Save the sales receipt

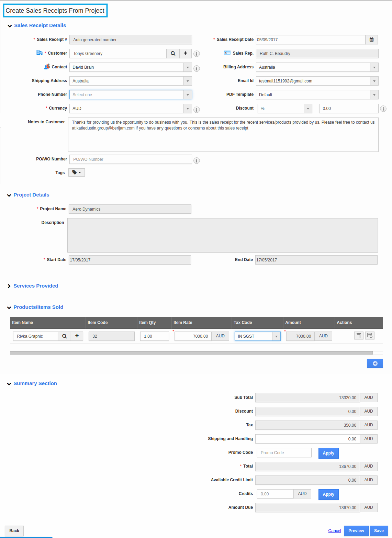tap(378, 530)
